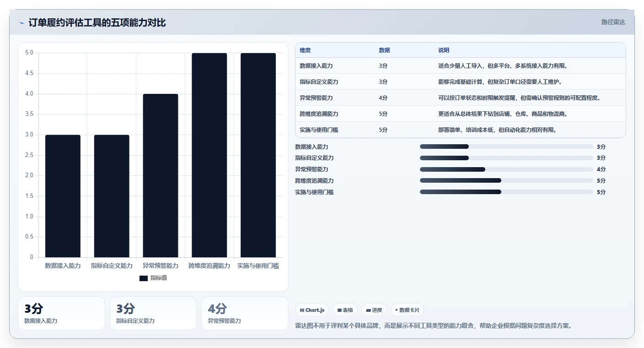Click the 数据 column header
This screenshot has width=644, height=348.
click(385, 50)
